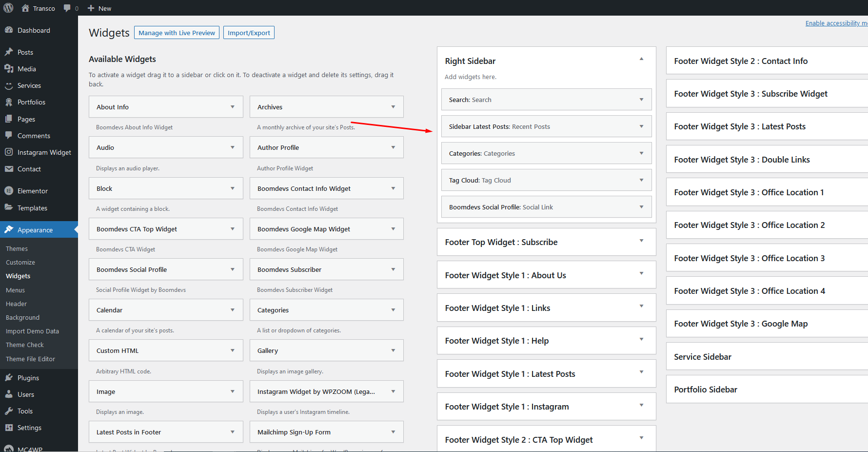
Task: Click the Settings sliders icon
Action: click(x=9, y=428)
